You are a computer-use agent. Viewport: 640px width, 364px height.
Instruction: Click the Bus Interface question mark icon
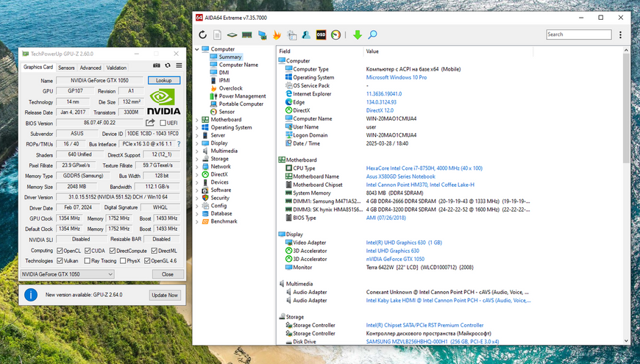click(179, 143)
